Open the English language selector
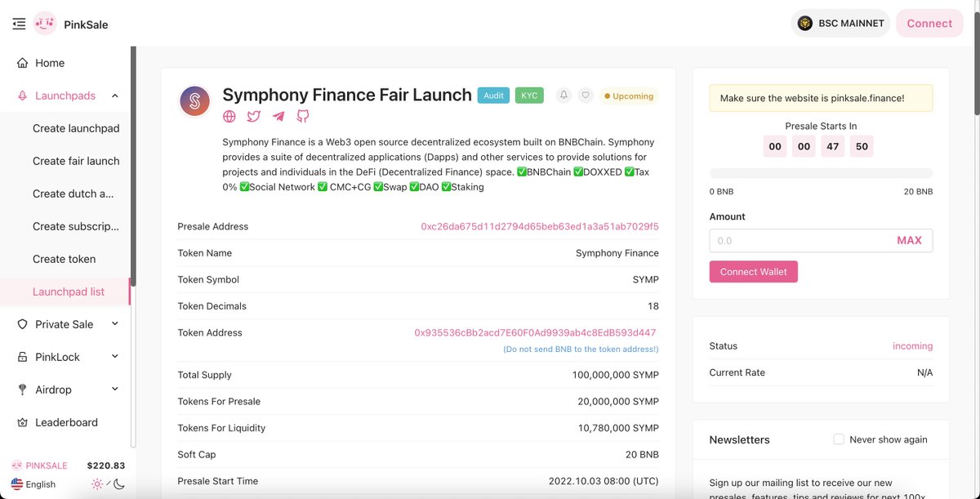This screenshot has width=980, height=499. click(33, 484)
